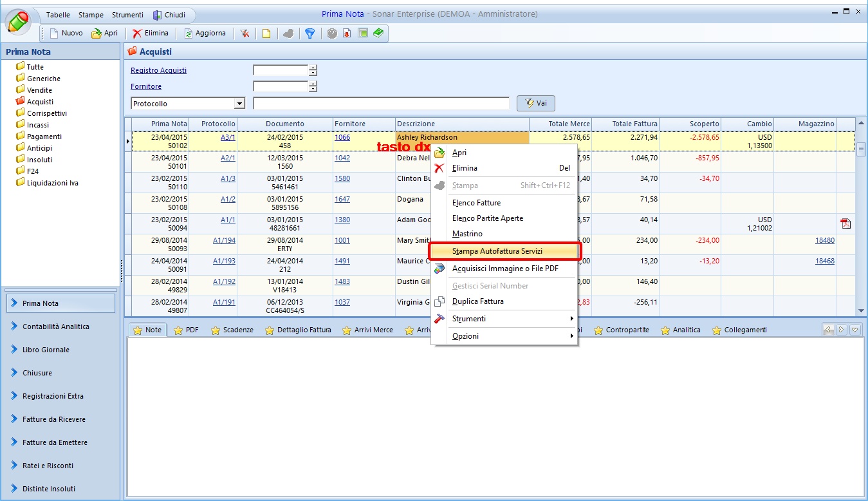Open the Registro Acquisti link
Viewport: 868px width, 501px height.
click(x=158, y=70)
